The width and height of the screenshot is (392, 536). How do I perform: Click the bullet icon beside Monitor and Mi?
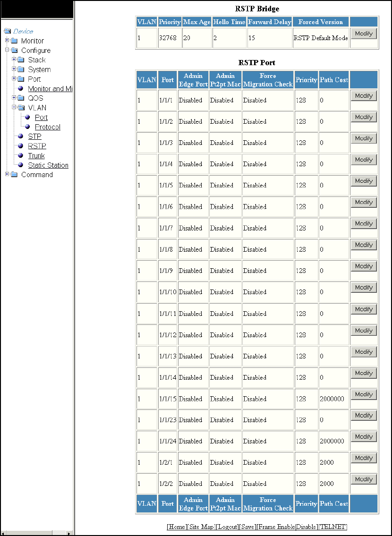click(20, 88)
